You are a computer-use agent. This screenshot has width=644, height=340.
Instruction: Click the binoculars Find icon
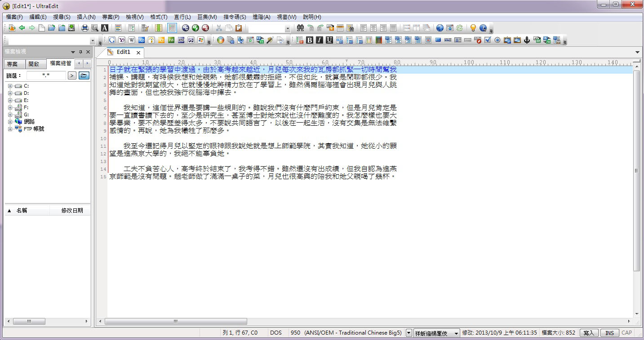click(x=300, y=28)
